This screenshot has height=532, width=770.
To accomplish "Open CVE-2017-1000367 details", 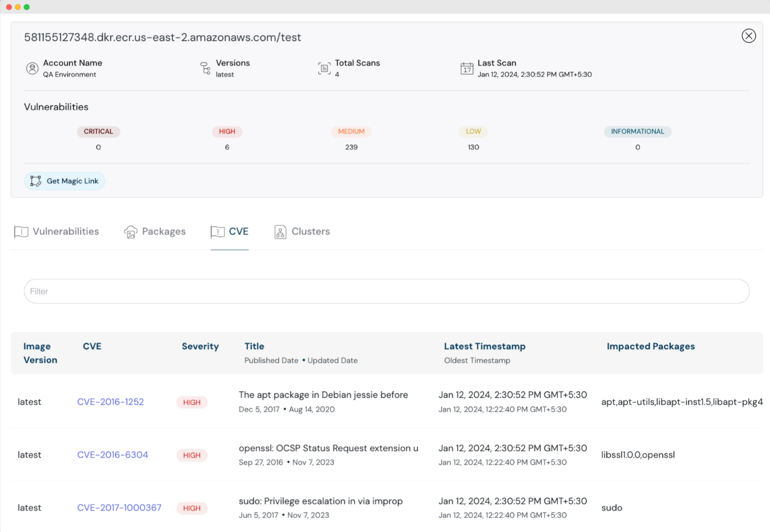I will point(119,508).
